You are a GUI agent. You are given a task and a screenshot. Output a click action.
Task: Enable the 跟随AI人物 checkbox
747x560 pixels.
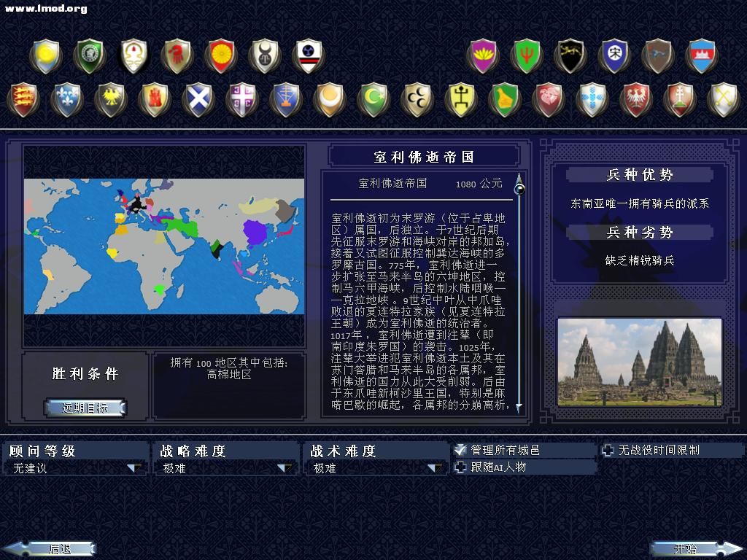pyautogui.click(x=460, y=467)
